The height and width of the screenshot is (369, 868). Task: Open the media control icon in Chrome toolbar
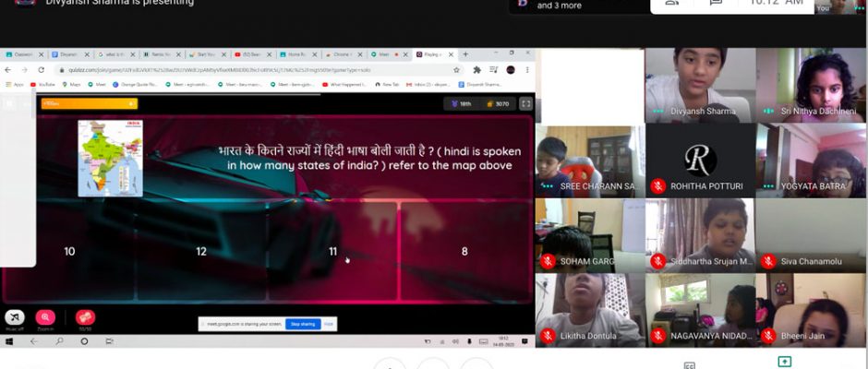coord(494,70)
